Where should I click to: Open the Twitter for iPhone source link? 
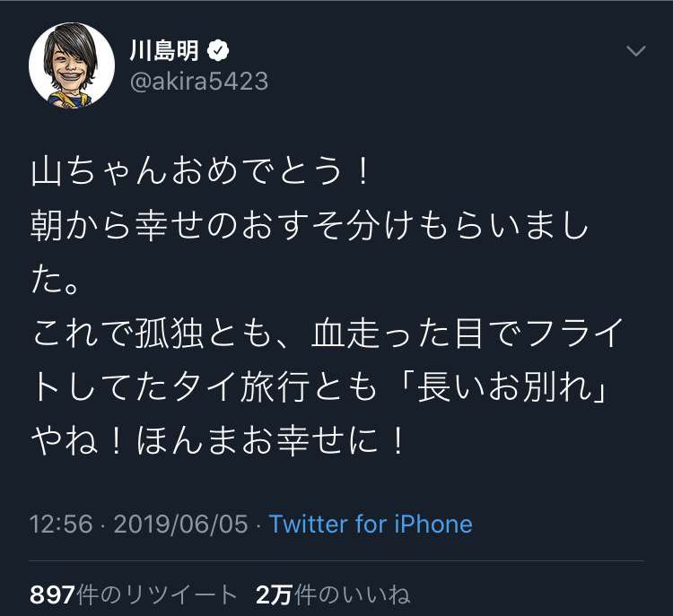tap(371, 525)
